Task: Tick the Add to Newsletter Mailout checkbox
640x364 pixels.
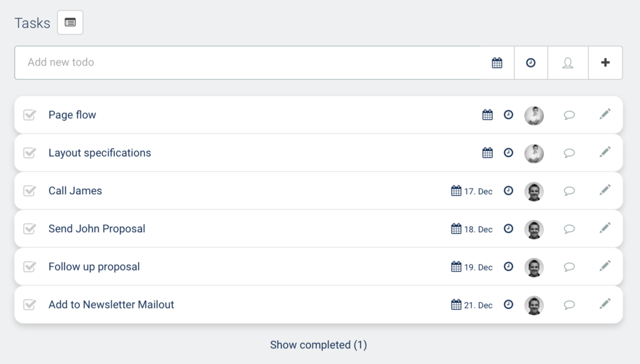Action: coord(29,305)
